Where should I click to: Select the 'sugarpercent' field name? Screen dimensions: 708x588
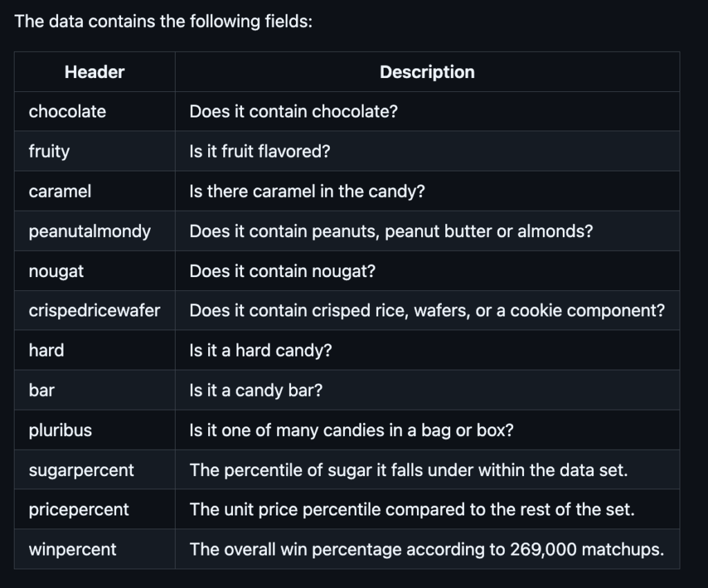pyautogui.click(x=82, y=470)
